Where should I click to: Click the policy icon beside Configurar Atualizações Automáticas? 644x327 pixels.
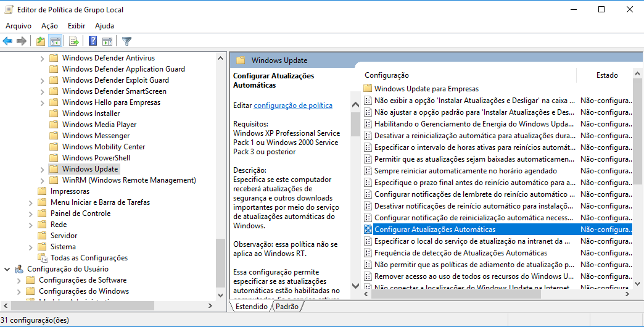[368, 230]
